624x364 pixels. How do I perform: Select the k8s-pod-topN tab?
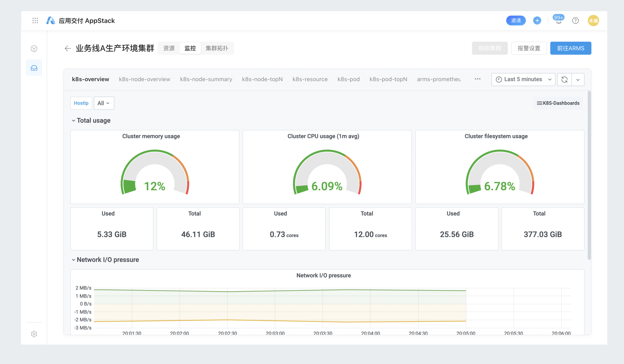(x=388, y=79)
